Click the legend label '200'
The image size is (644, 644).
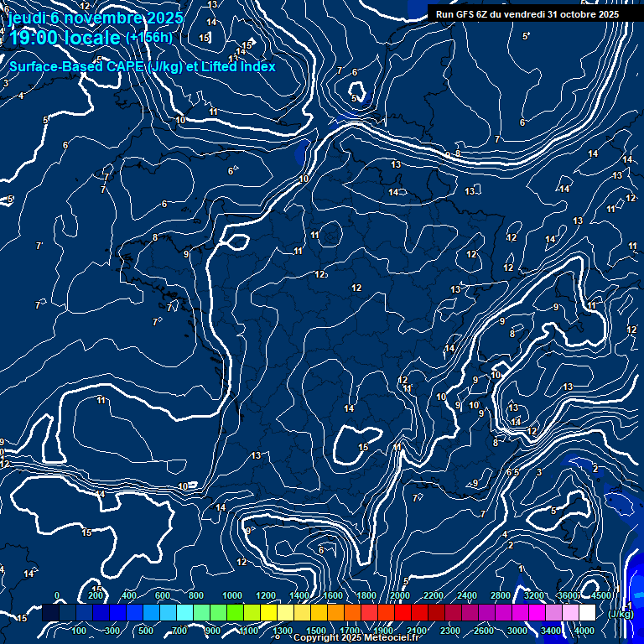pos(96,595)
